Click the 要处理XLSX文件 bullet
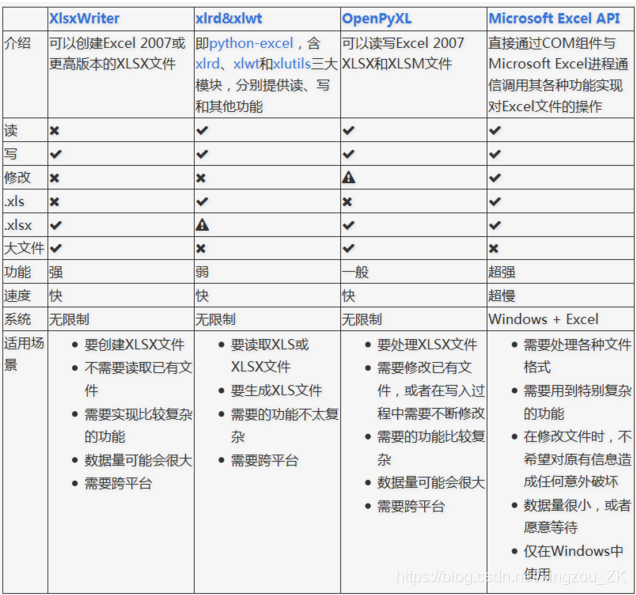The height and width of the screenshot is (595, 636). (427, 345)
